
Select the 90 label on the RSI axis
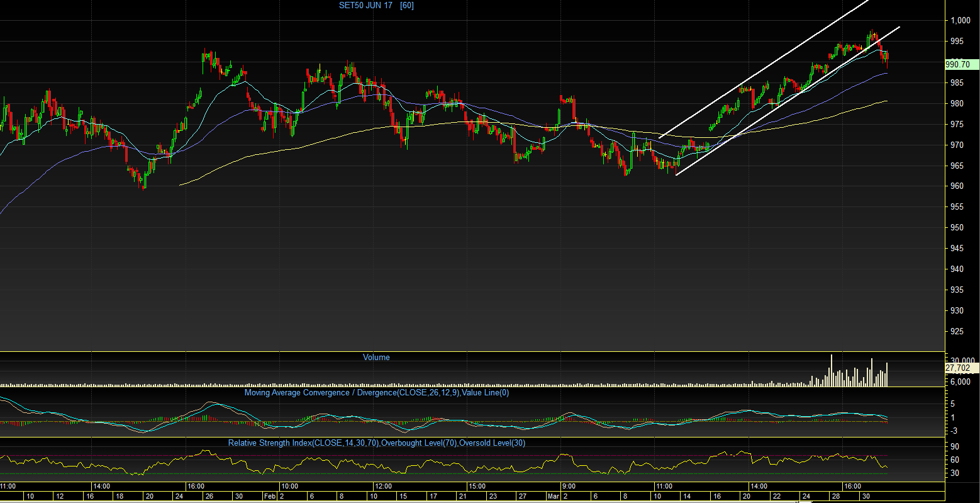[955, 446]
